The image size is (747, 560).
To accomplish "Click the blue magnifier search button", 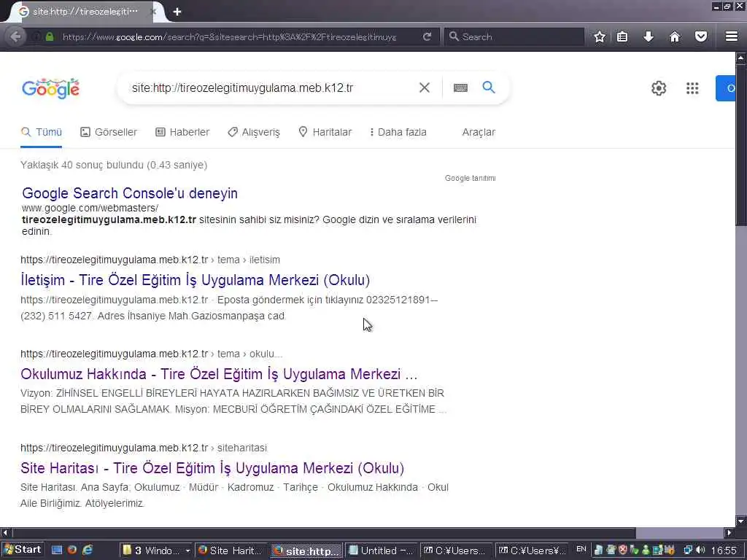I will coord(488,87).
